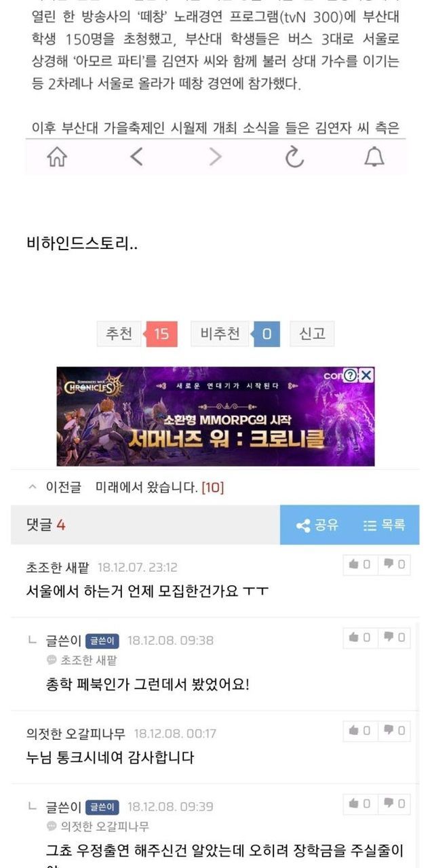The image size is (434, 868).
Task: Like the 글쓴이 reply posted at 09:38
Action: click(x=359, y=637)
